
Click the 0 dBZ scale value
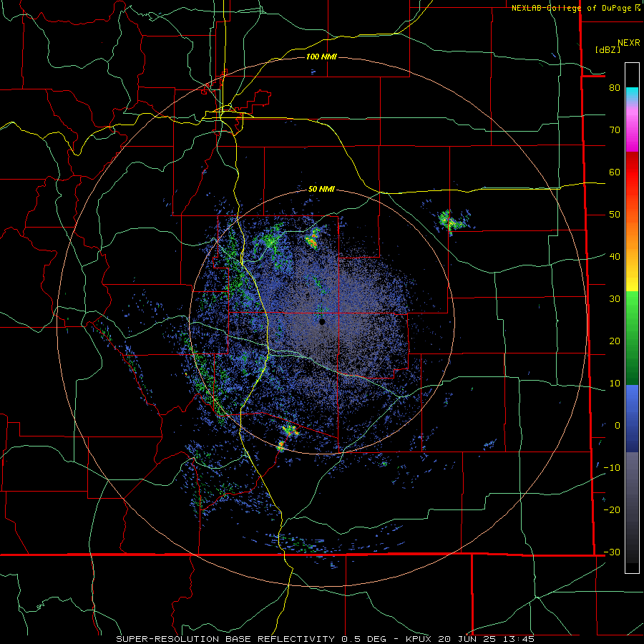tap(618, 426)
